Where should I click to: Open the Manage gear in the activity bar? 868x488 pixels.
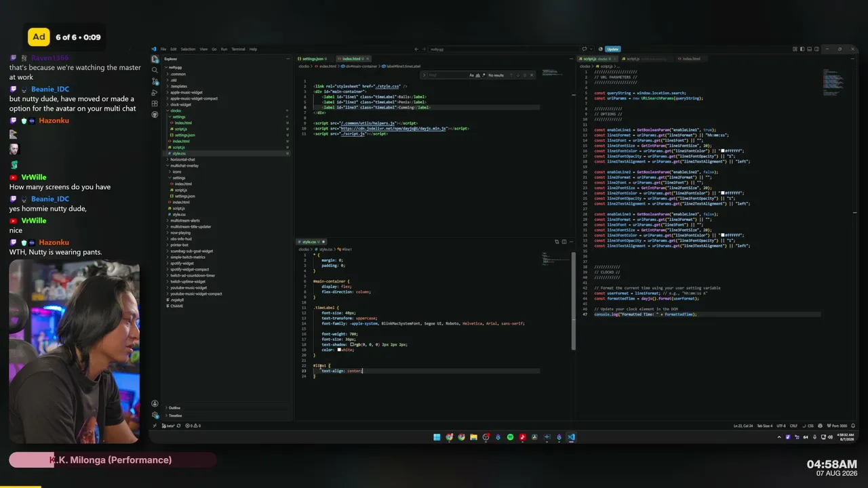pyautogui.click(x=155, y=415)
